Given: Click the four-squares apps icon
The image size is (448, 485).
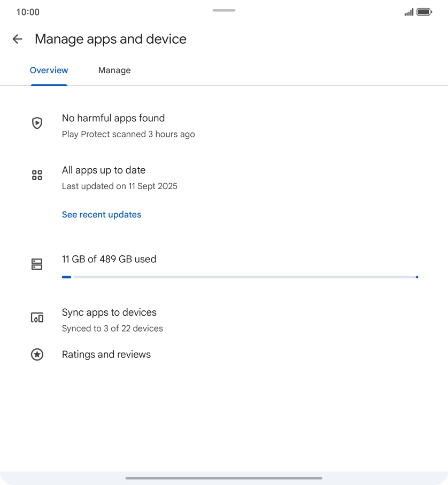Looking at the screenshot, I should click(x=37, y=175).
